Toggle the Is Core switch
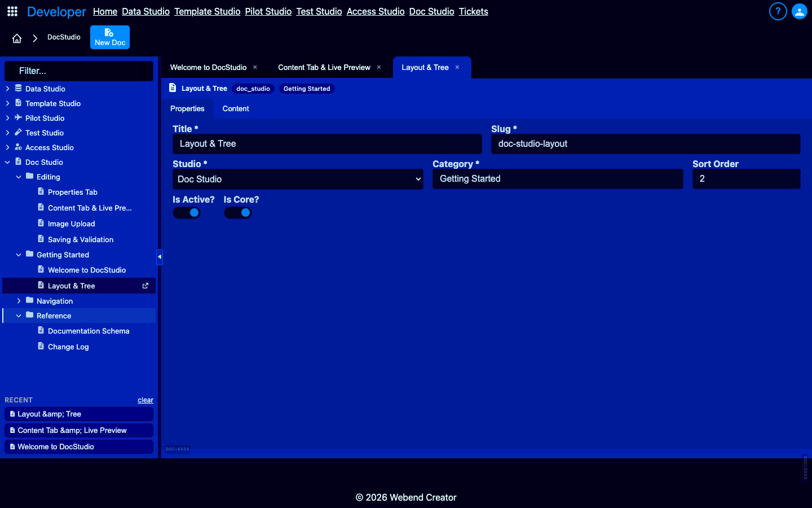812x508 pixels. coord(238,213)
